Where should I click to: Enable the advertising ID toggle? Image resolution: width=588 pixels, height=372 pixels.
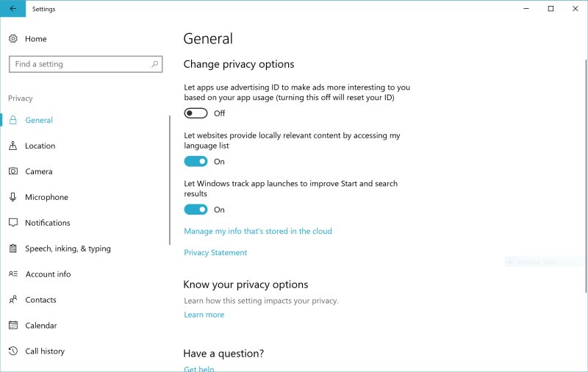click(196, 113)
